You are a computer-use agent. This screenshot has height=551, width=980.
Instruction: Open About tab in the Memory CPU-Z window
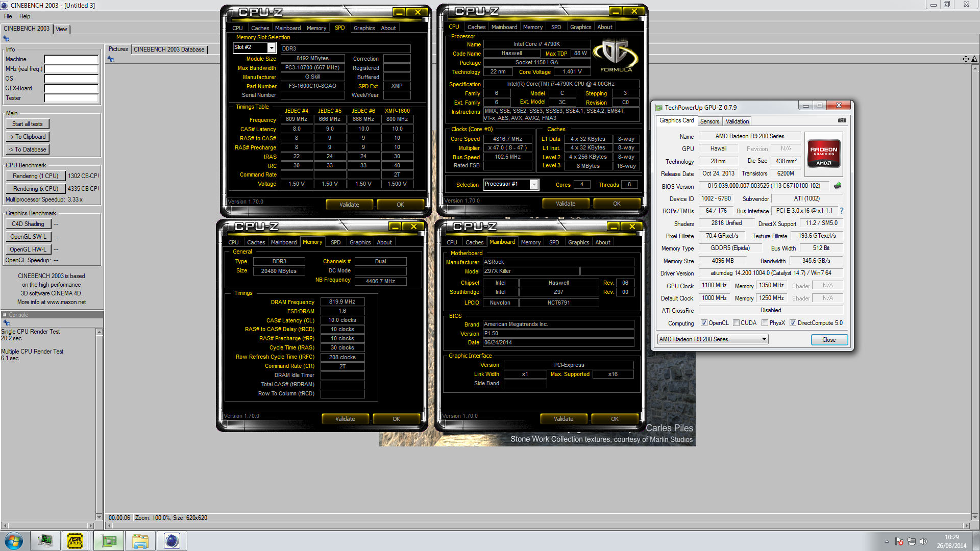(384, 242)
